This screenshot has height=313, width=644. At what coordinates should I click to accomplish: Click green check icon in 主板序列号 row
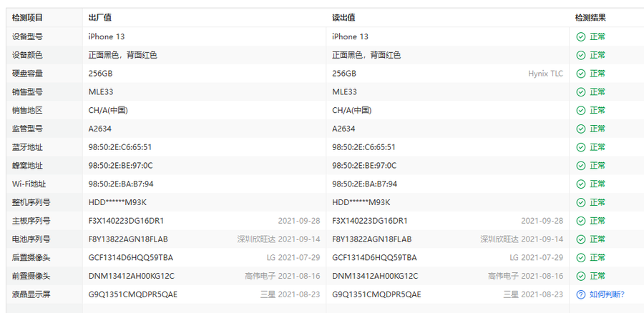581,221
